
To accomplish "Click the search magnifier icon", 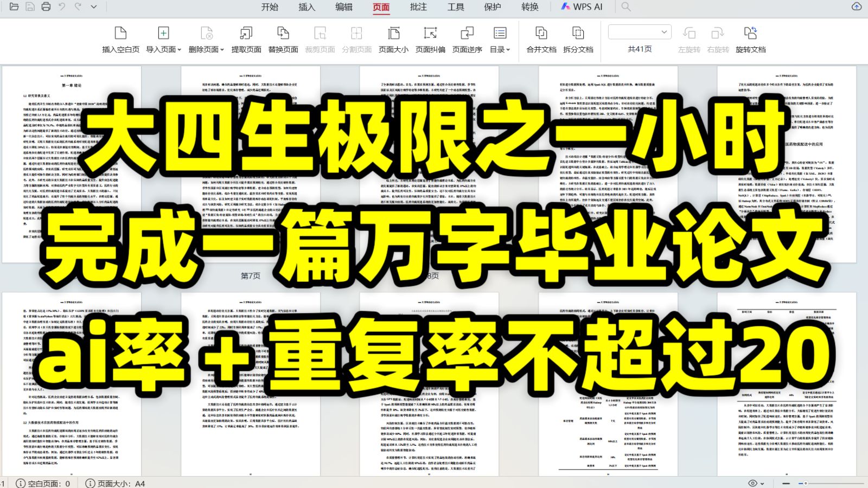I will point(626,7).
